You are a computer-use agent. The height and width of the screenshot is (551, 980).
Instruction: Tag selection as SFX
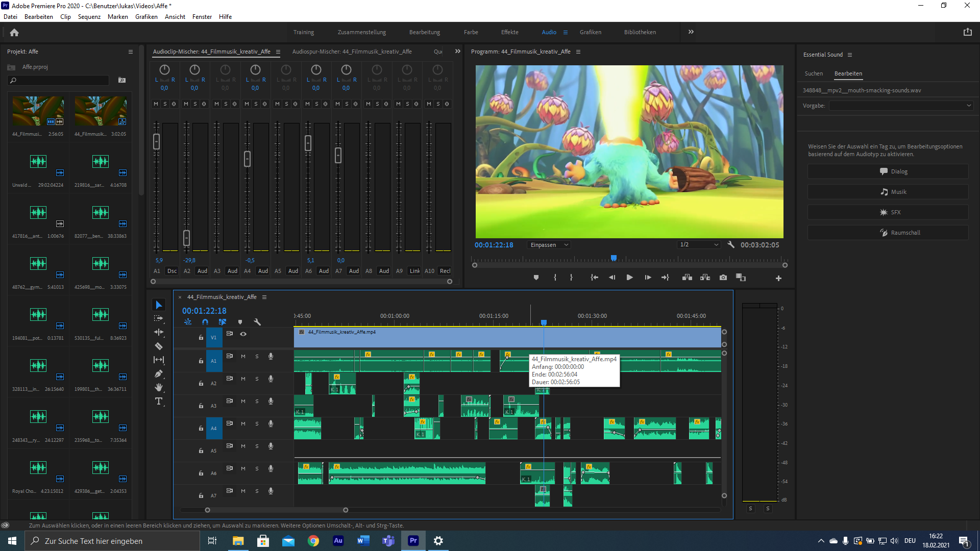pyautogui.click(x=888, y=212)
